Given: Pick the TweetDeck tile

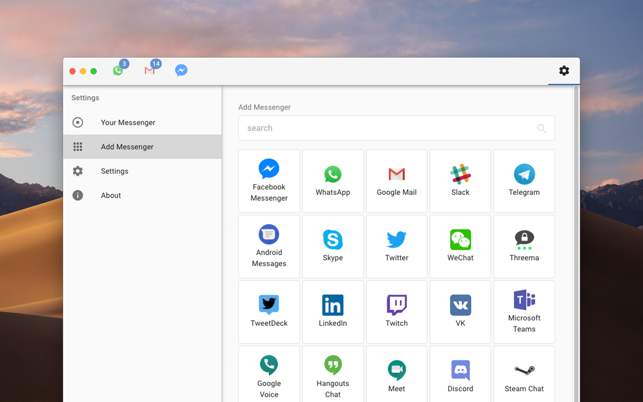Looking at the screenshot, I should [x=269, y=312].
